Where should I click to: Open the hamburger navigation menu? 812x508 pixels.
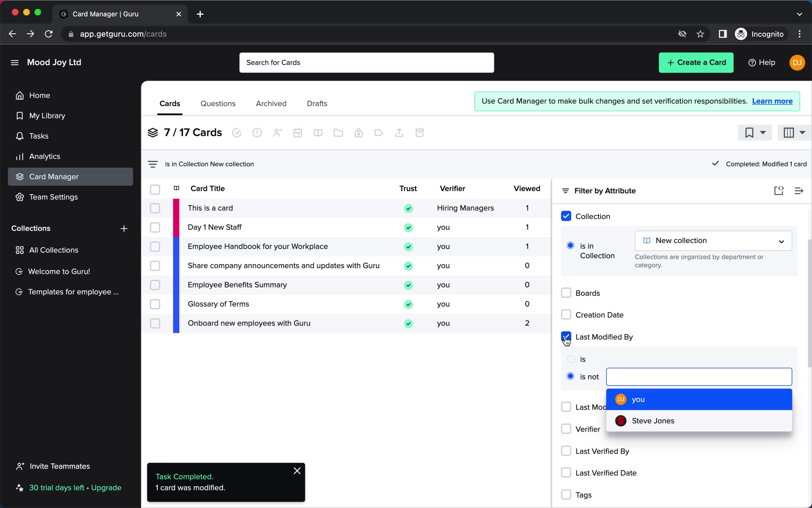pos(14,62)
